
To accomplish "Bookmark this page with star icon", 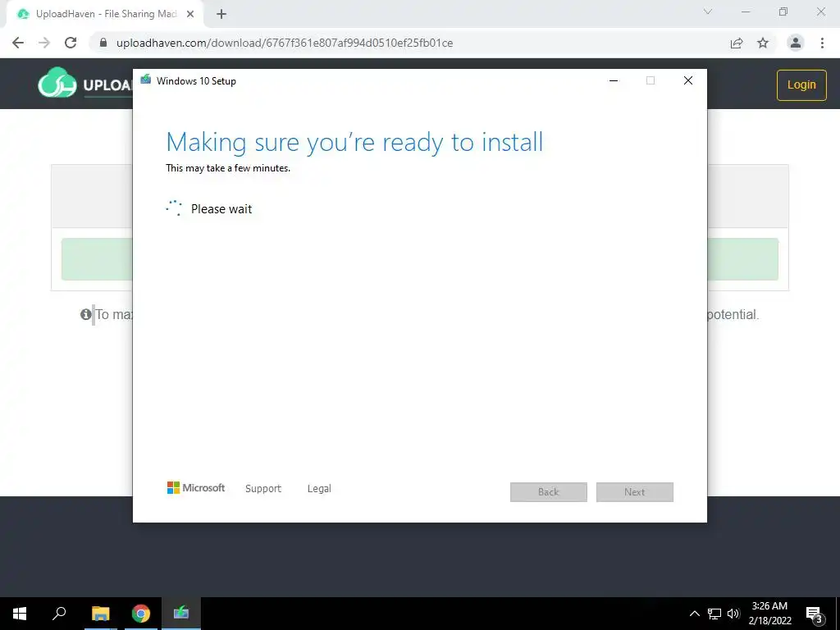I will click(763, 43).
